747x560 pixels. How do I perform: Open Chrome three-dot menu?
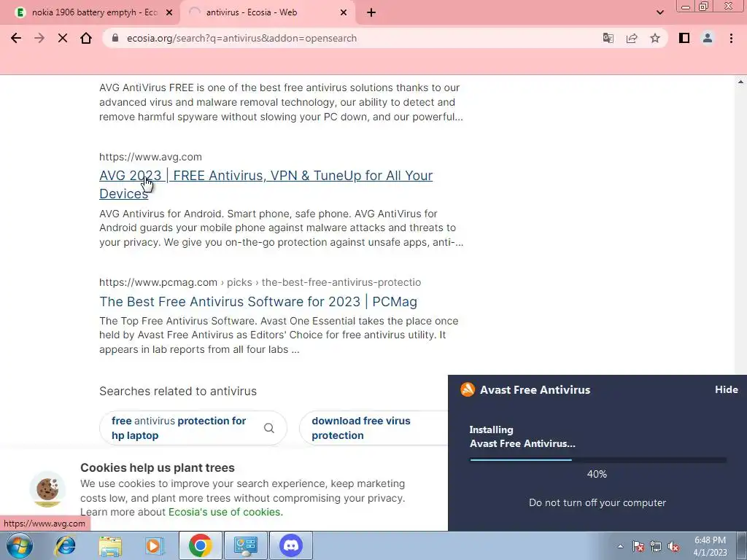click(731, 38)
